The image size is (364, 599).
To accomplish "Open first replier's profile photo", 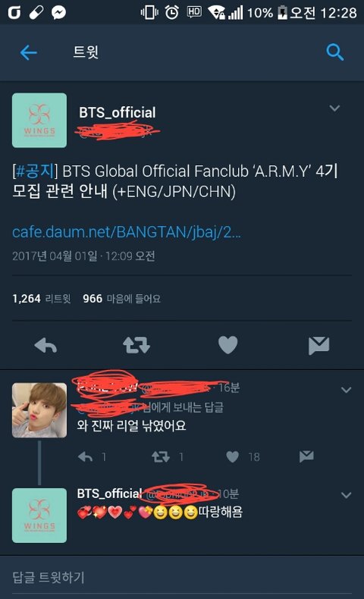I will [x=39, y=410].
